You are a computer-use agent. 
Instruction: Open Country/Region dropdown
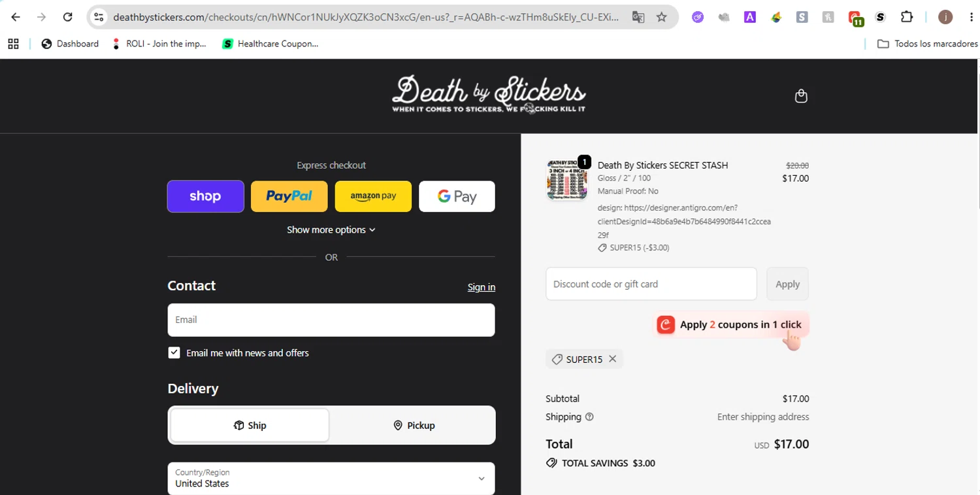331,478
